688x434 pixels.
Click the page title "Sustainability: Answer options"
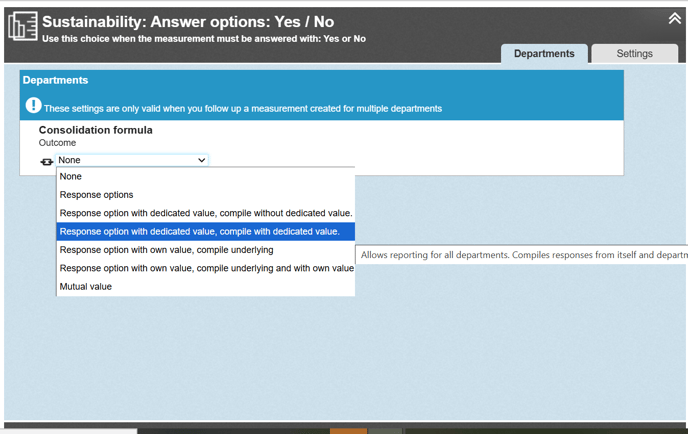(188, 22)
